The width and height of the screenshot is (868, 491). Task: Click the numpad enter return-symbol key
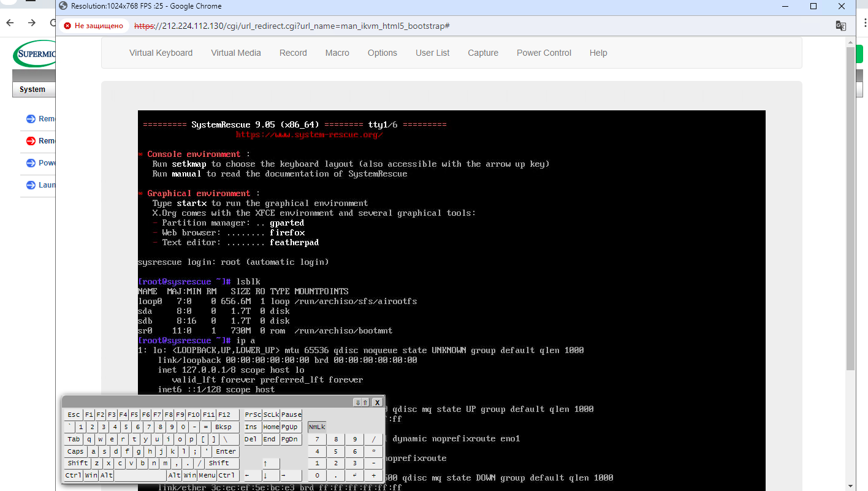pyautogui.click(x=354, y=476)
